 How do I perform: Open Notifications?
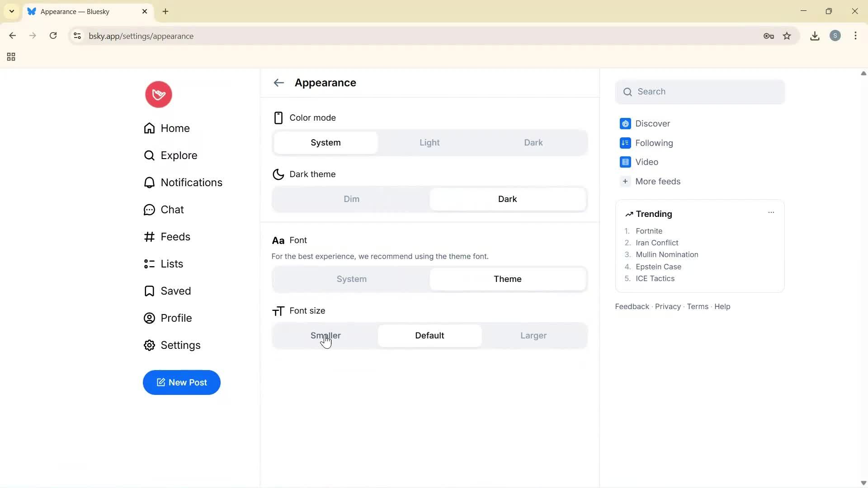coord(191,183)
